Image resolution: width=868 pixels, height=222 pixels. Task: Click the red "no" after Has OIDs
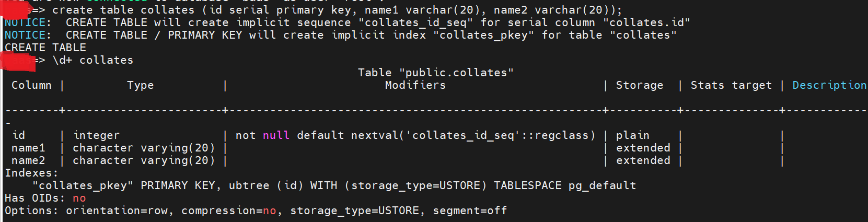[79, 198]
